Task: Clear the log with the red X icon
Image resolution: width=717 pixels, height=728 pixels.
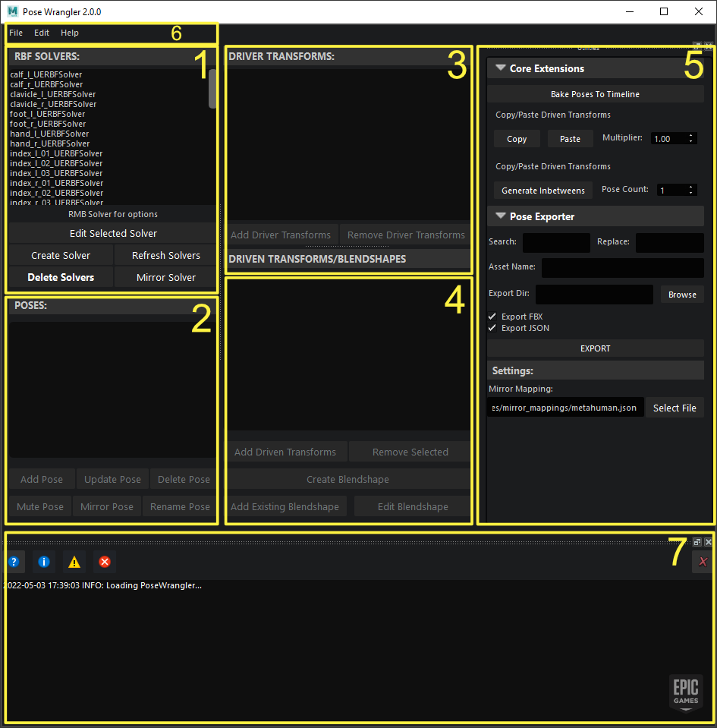Action: pyautogui.click(x=703, y=562)
